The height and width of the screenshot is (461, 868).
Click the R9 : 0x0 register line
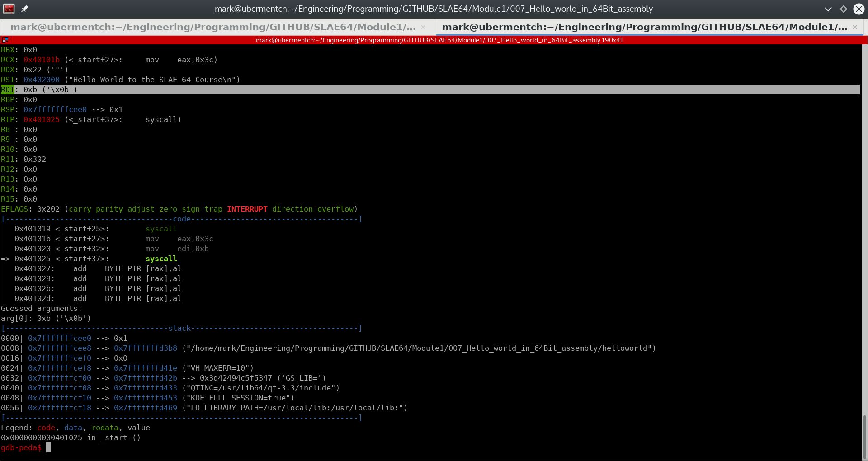pyautogui.click(x=19, y=139)
